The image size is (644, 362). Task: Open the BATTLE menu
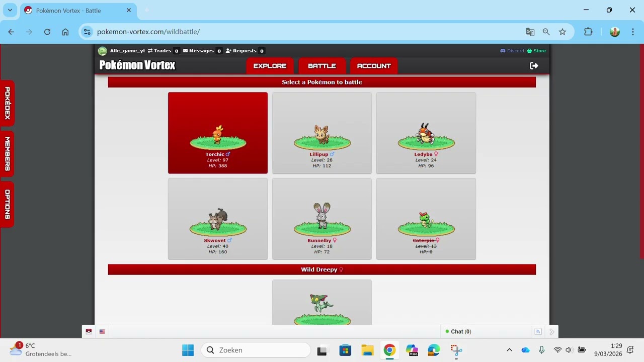click(x=322, y=66)
